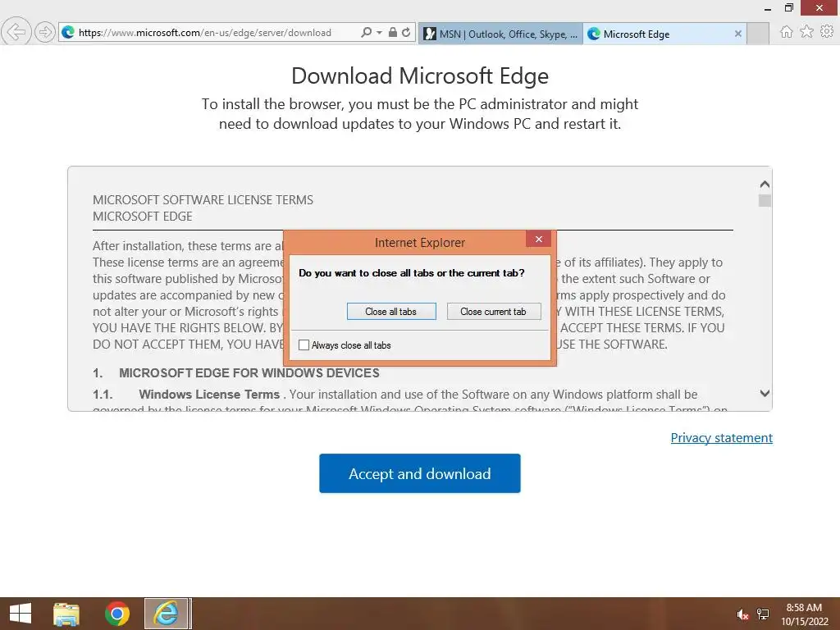Refresh the page with the reload icon
The image size is (840, 630).
[406, 32]
